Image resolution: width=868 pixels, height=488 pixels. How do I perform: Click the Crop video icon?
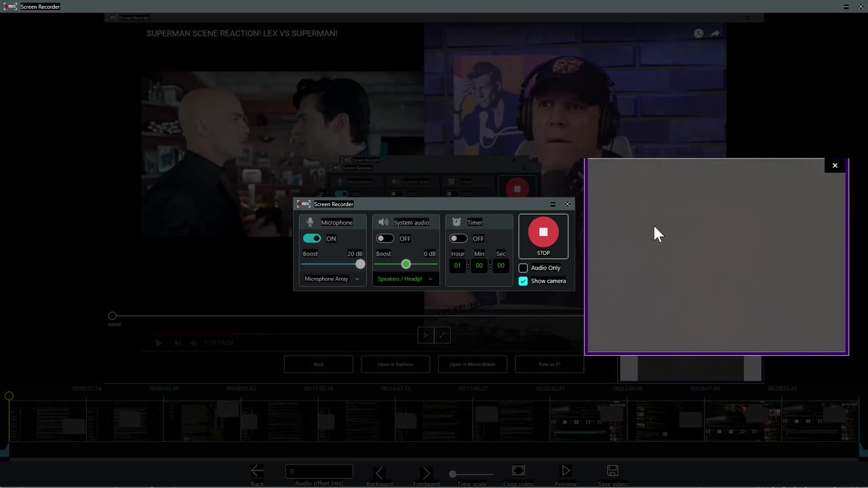(519, 470)
